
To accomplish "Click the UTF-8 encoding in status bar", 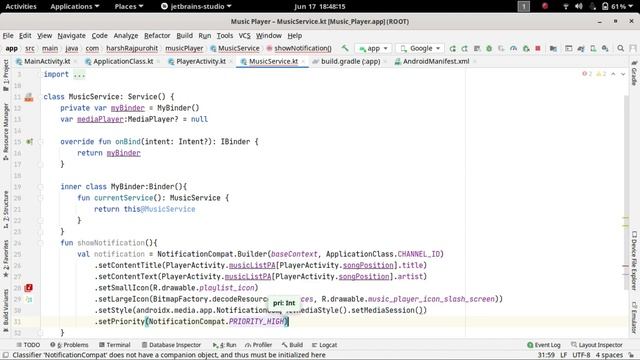I will 581,355.
